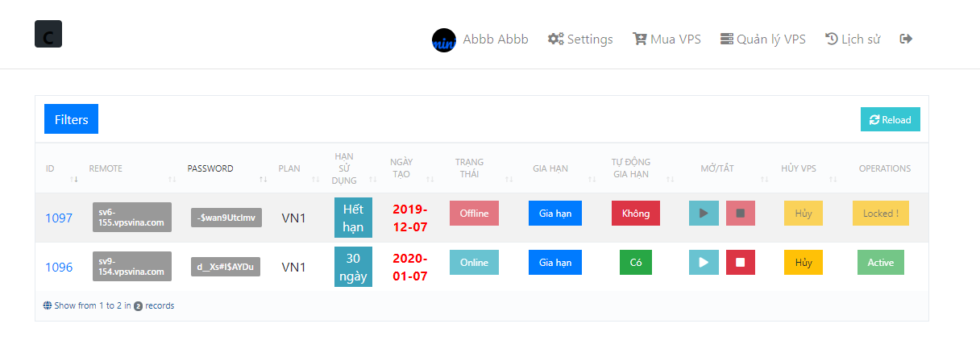Start VPS 1096 with play button
This screenshot has width=980, height=357.
(704, 263)
